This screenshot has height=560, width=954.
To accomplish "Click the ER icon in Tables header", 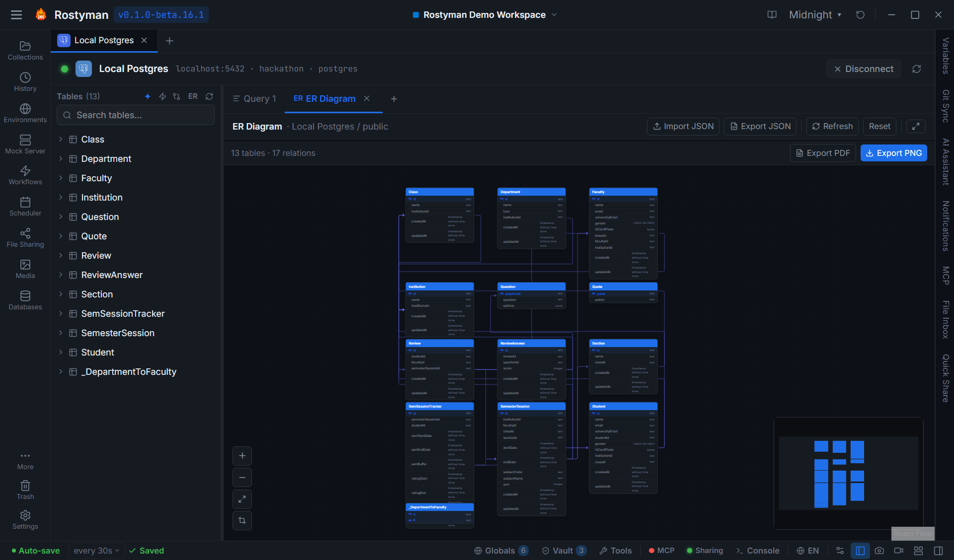I will tap(193, 96).
